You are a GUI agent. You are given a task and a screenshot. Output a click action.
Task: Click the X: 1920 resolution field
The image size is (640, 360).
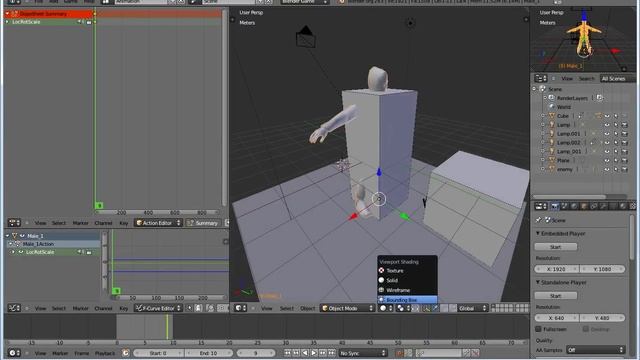coord(556,269)
